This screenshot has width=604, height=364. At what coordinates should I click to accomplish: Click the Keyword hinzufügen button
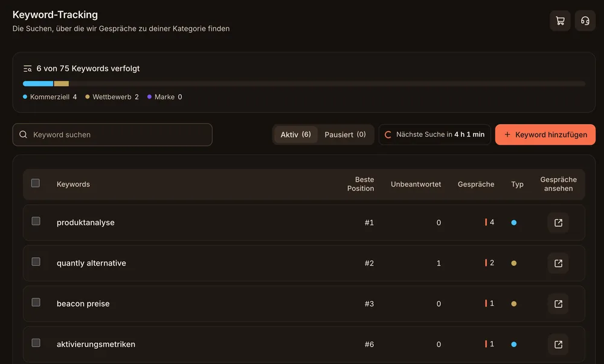(545, 135)
